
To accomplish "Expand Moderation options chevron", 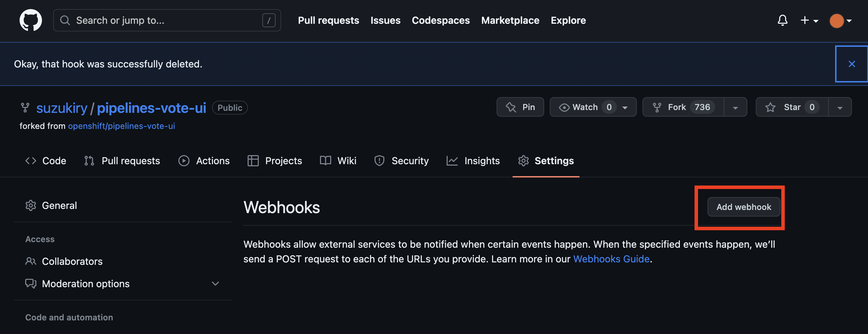I will click(215, 284).
